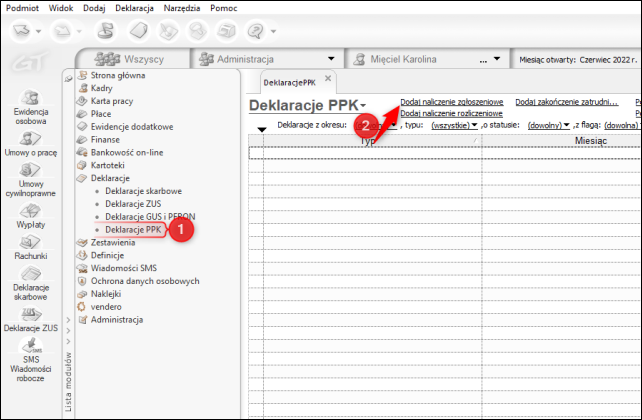This screenshot has height=420, width=642.
Task: Select Deklaracje skarbowe tree sub-item
Action: (x=143, y=191)
